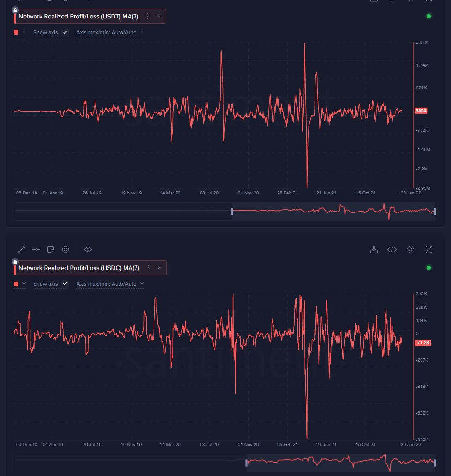The image size is (451, 476).
Task: Expand the USDC chart to fullscreen
Action: point(429,250)
